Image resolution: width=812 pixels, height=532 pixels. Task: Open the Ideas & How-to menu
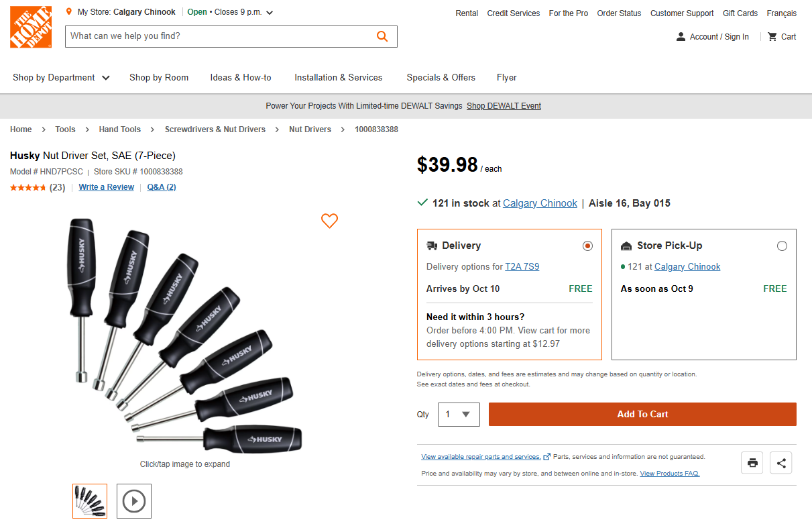(x=241, y=77)
